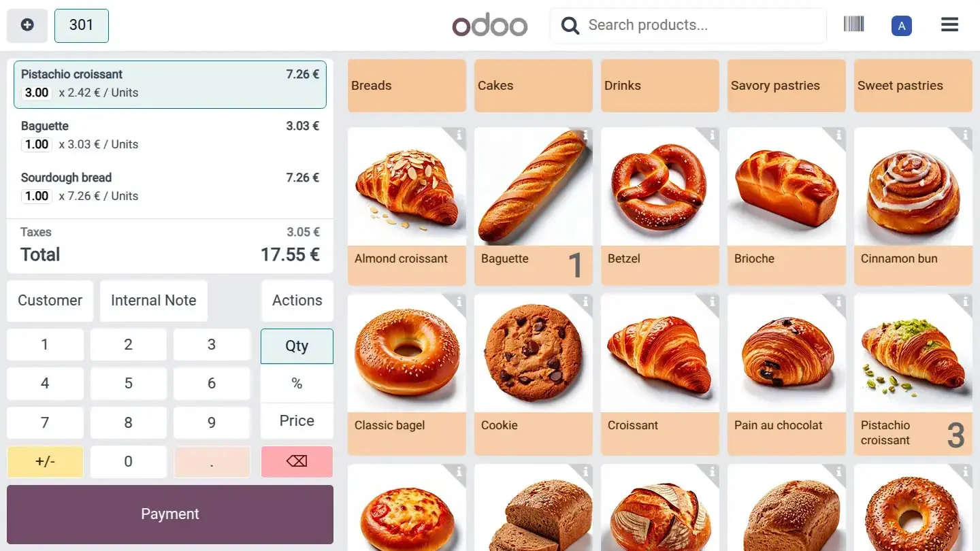This screenshot has height=551, width=980.
Task: Select order tab 301
Action: (x=81, y=25)
